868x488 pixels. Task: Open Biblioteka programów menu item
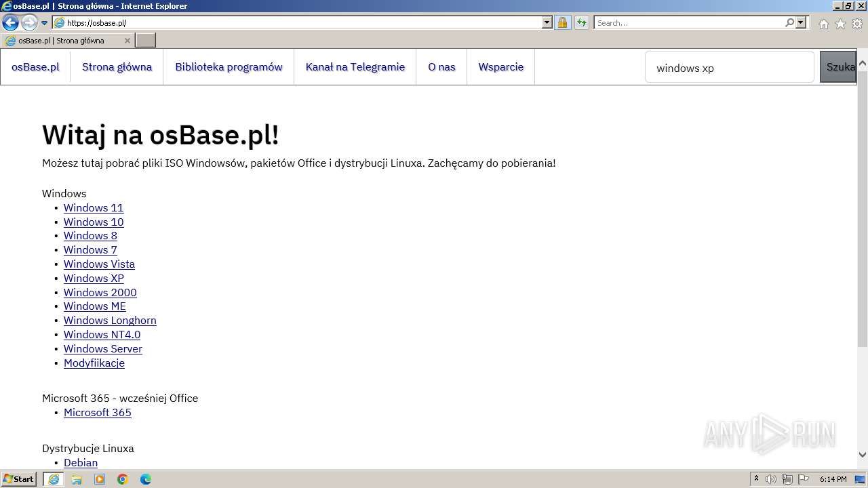click(229, 66)
